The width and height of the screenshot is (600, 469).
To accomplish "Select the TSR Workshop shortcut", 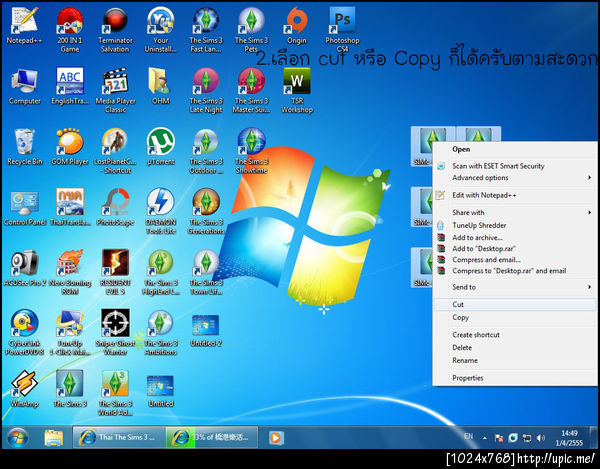I will pos(297,91).
